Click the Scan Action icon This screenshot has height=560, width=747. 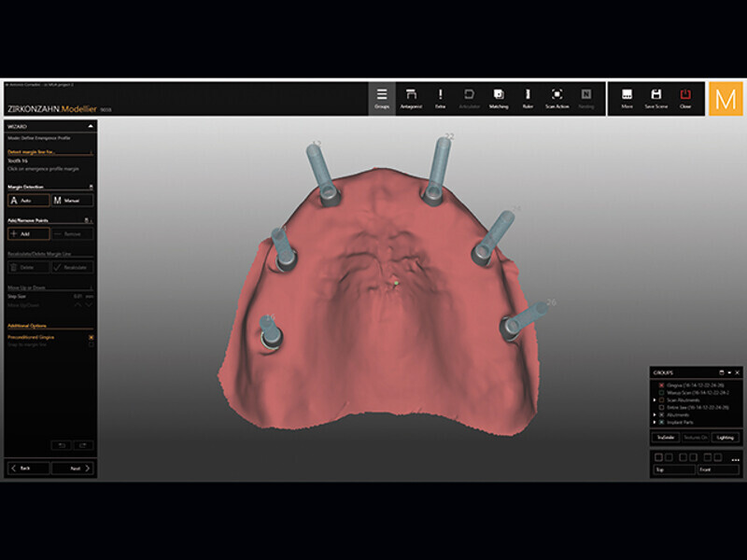click(557, 98)
